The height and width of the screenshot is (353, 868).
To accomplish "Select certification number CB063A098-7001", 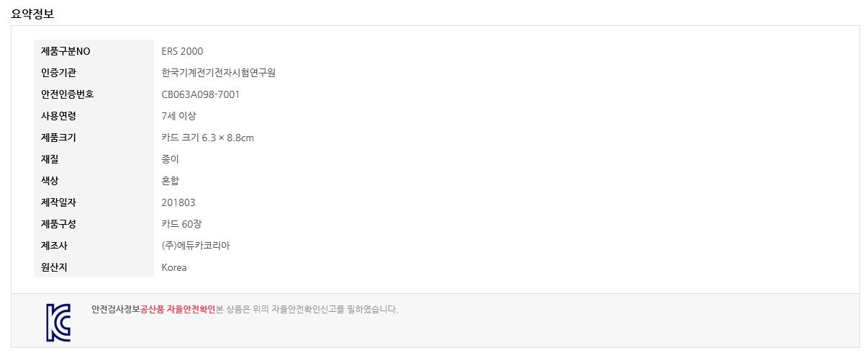I will pos(201,94).
